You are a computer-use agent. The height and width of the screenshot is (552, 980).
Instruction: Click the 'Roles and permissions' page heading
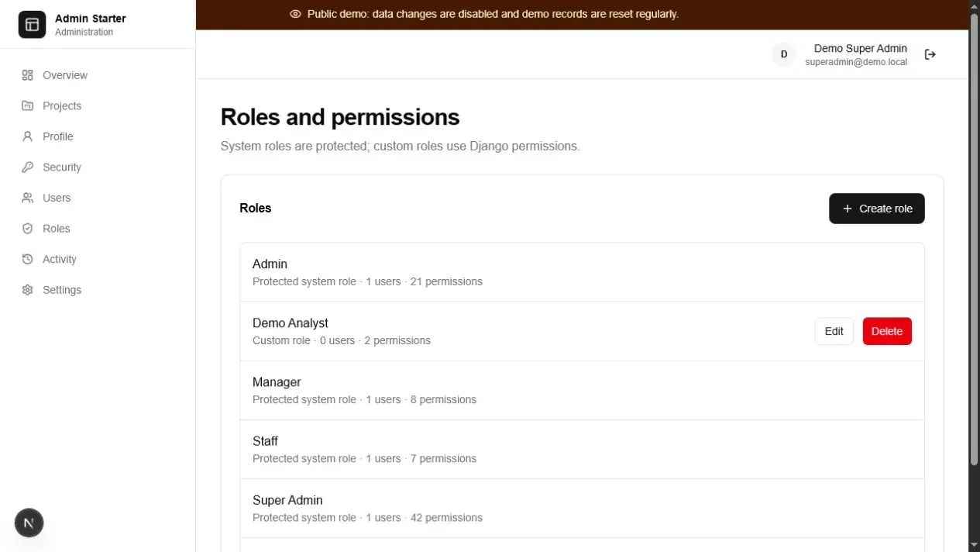click(x=340, y=117)
